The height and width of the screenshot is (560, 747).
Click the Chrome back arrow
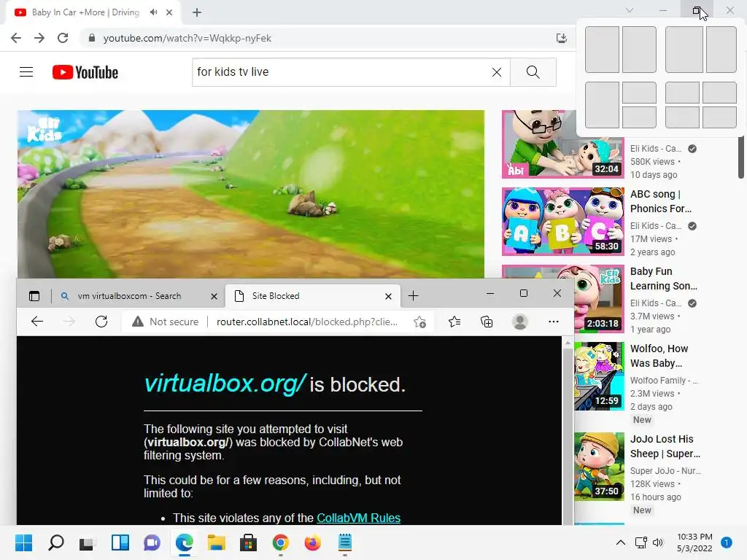[x=16, y=38]
